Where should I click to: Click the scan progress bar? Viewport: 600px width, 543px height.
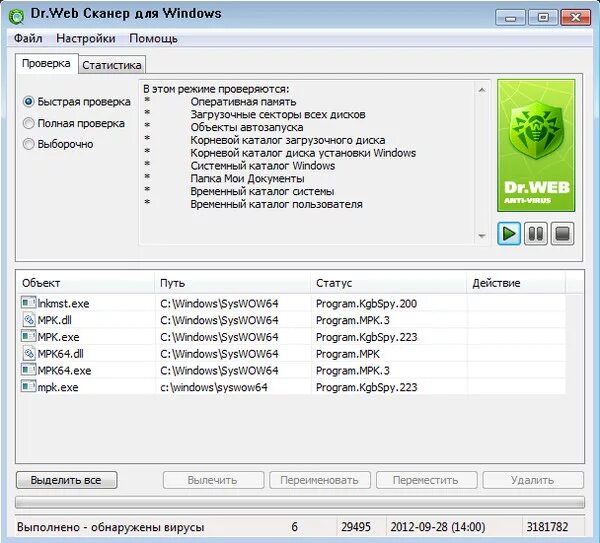coord(300,502)
